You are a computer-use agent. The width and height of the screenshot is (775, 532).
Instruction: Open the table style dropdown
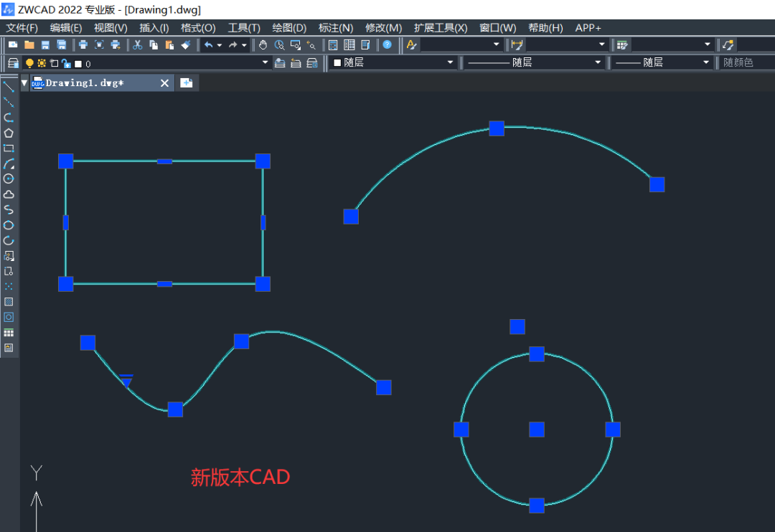click(708, 44)
